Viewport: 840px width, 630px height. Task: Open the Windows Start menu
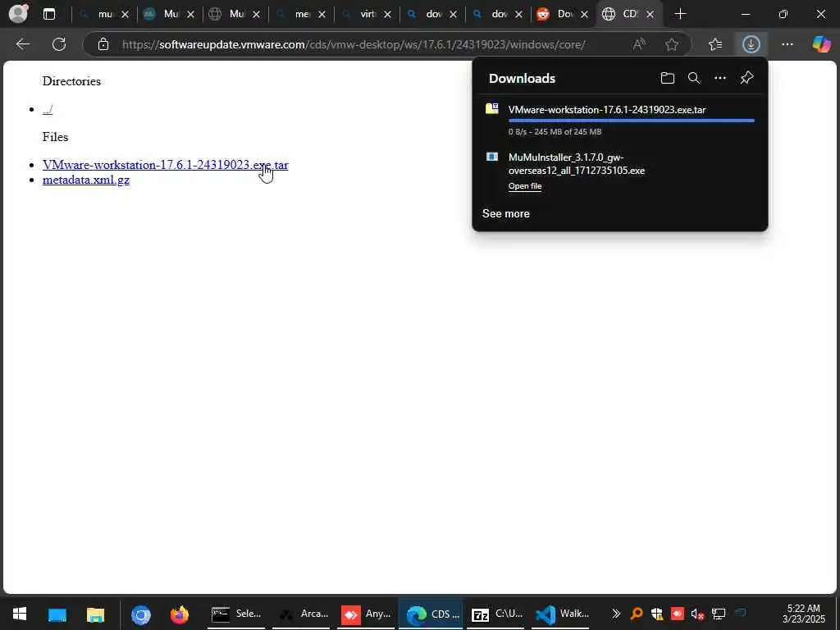point(20,614)
